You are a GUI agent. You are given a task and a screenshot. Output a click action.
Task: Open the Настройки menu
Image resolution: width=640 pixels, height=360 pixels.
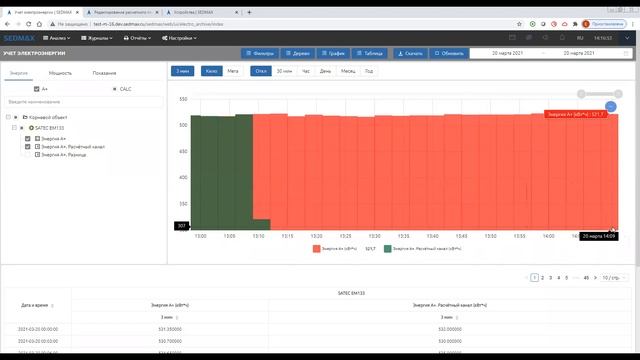(179, 38)
